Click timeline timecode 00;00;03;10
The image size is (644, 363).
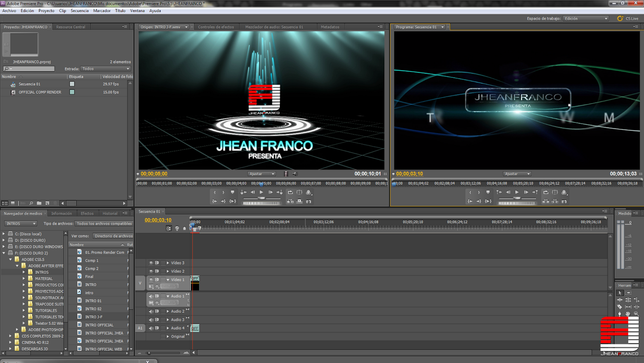click(x=158, y=220)
